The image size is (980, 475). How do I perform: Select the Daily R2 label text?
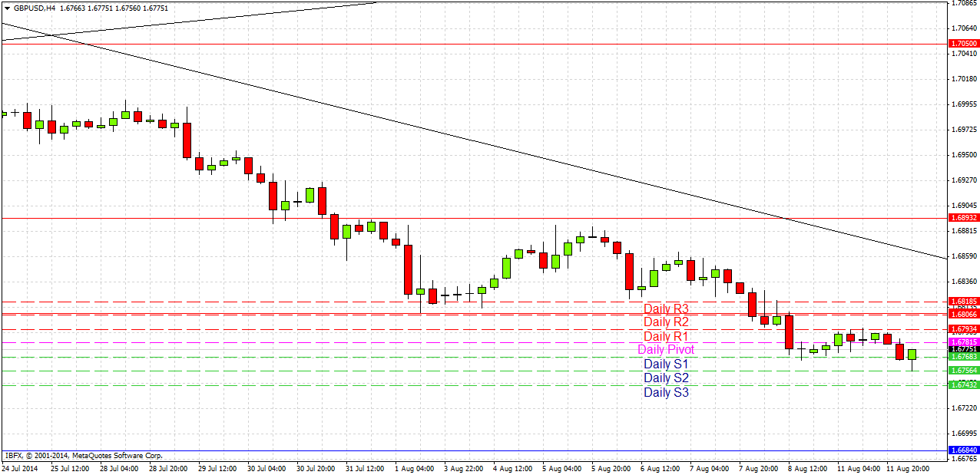[x=665, y=322]
